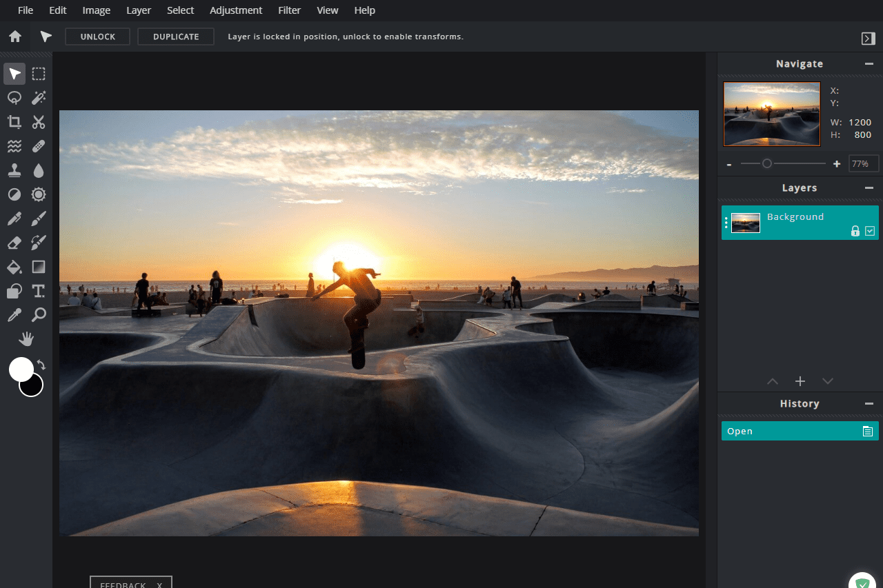Select the Lasso tool
Image resolution: width=883 pixels, height=588 pixels.
(x=14, y=98)
